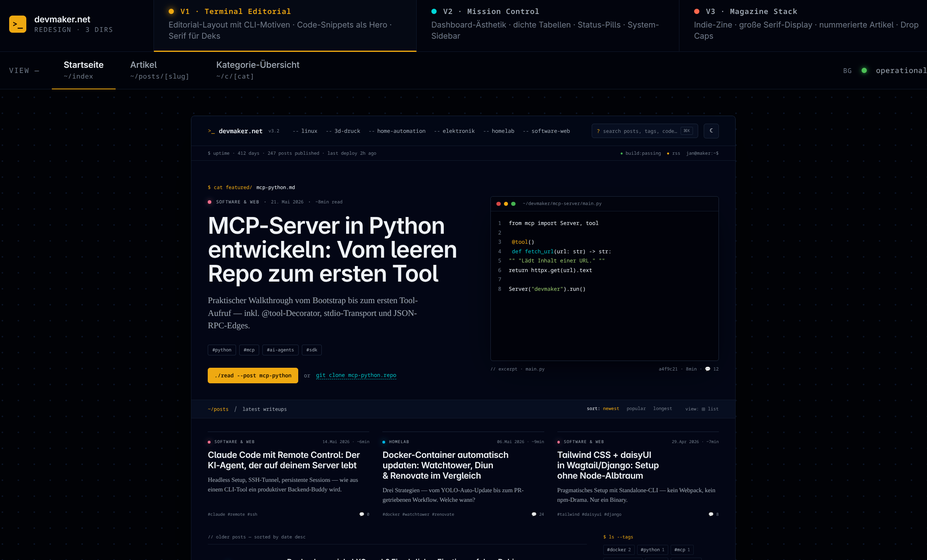927x560 pixels.
Task: Click comment icon showing 24 on Docker card
Action: pos(534,514)
